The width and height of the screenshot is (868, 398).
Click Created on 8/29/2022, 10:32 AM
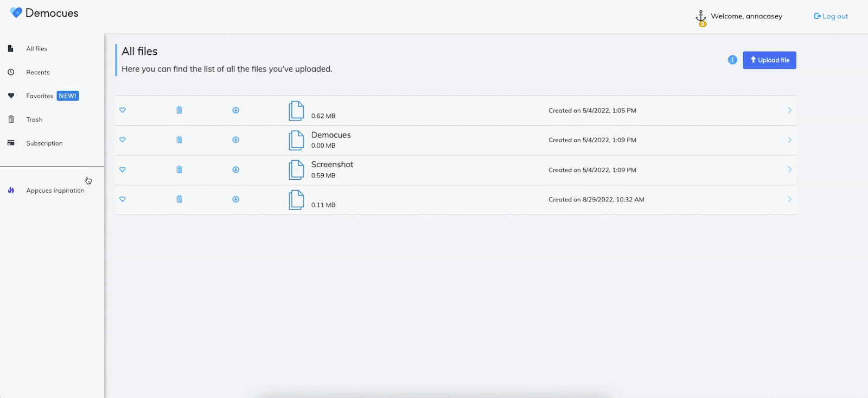tap(596, 200)
